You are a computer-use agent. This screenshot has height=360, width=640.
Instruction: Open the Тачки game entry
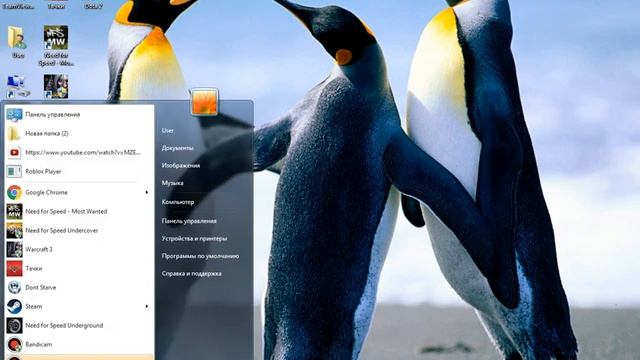[79, 269]
